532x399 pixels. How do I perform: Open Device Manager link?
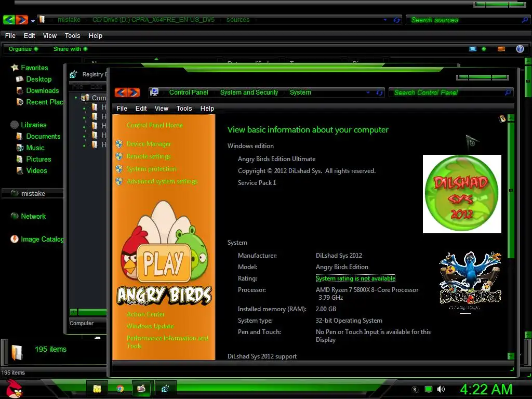click(x=149, y=144)
